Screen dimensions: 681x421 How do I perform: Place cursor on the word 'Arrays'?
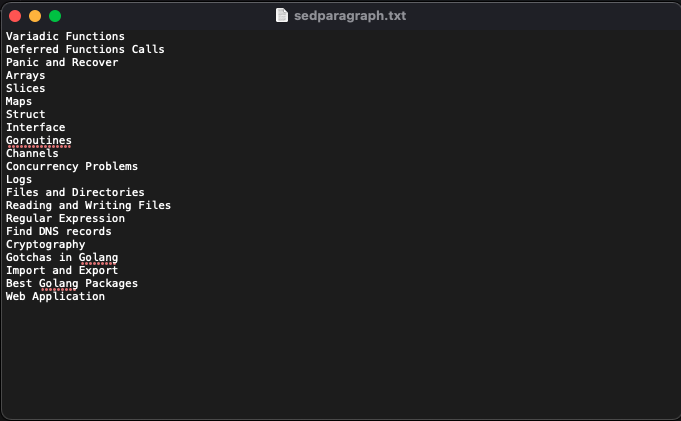point(26,76)
